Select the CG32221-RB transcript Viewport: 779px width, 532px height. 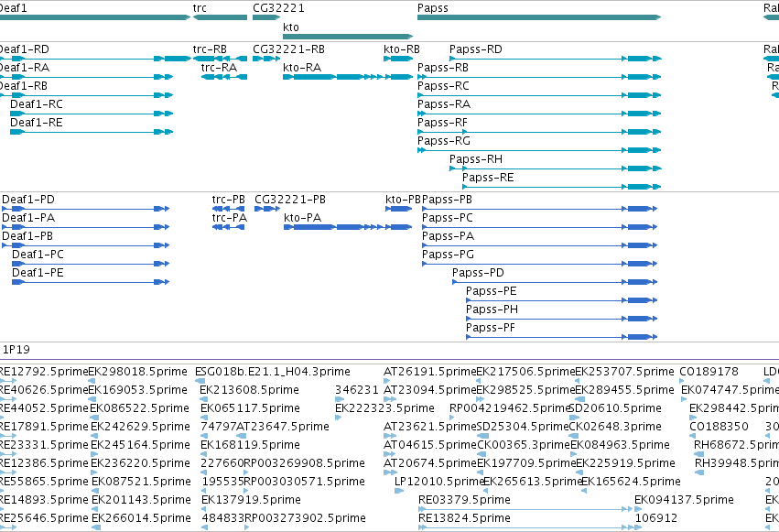pyautogui.click(x=266, y=59)
